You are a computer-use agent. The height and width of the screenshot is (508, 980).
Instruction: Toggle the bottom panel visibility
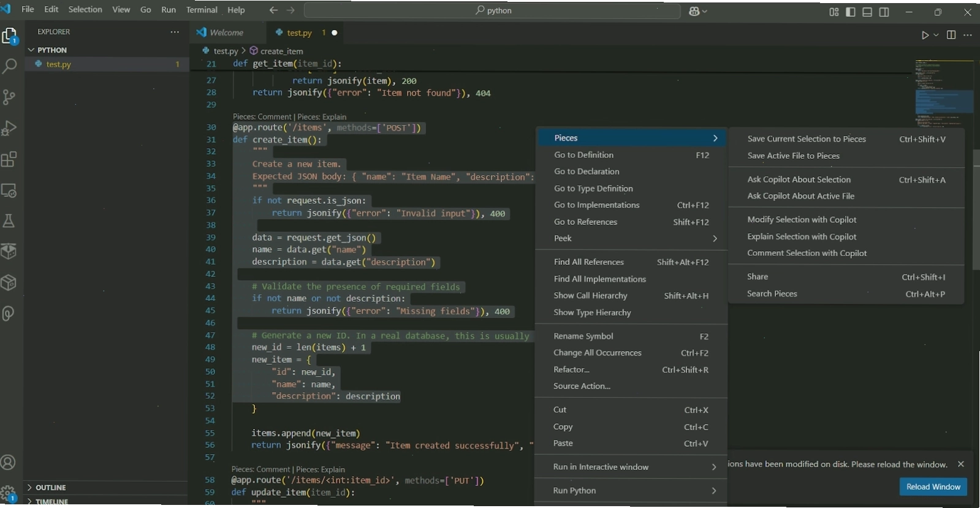coord(867,12)
